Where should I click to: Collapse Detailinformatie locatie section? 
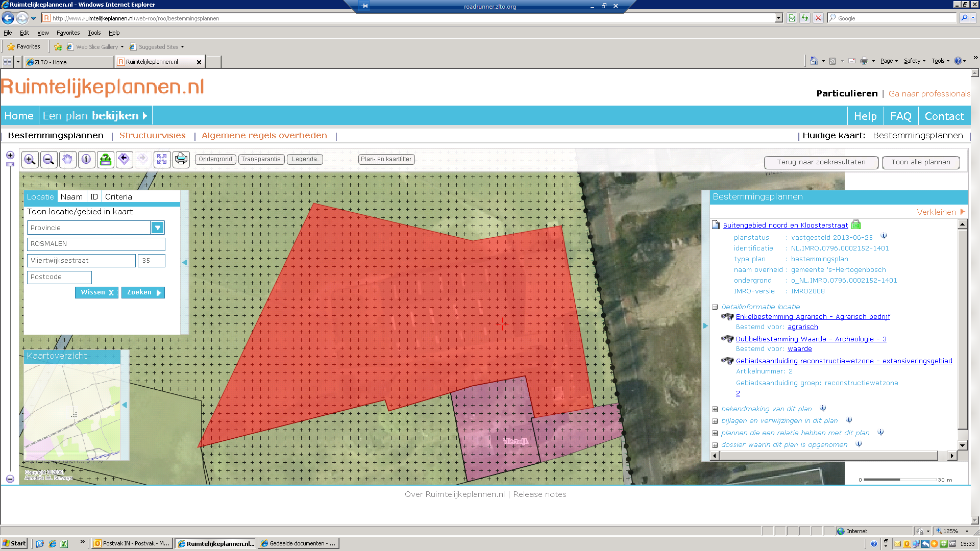pos(715,307)
